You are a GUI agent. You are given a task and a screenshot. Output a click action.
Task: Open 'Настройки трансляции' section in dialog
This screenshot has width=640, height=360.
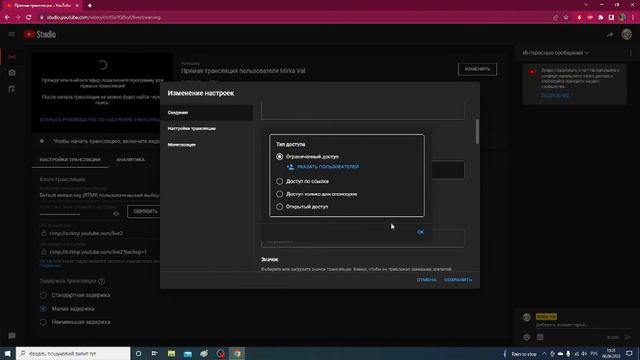(207, 129)
